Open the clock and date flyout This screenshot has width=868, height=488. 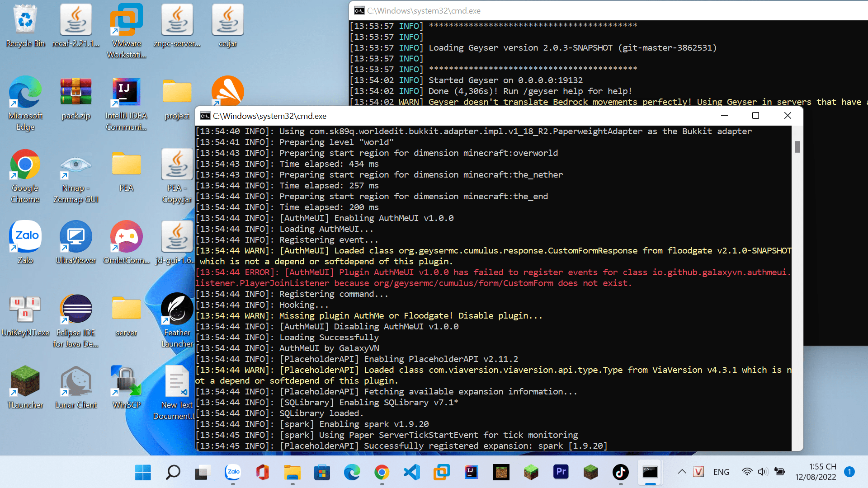click(x=816, y=472)
